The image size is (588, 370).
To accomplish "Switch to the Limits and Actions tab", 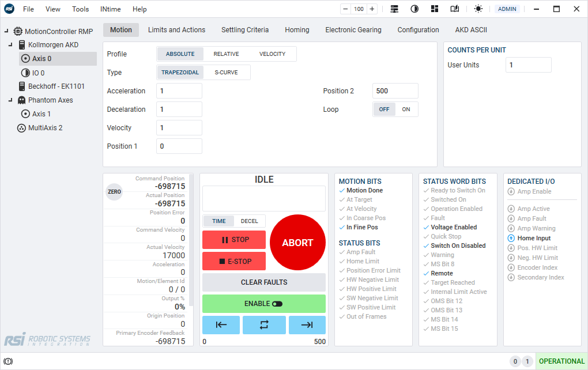I will coord(176,29).
